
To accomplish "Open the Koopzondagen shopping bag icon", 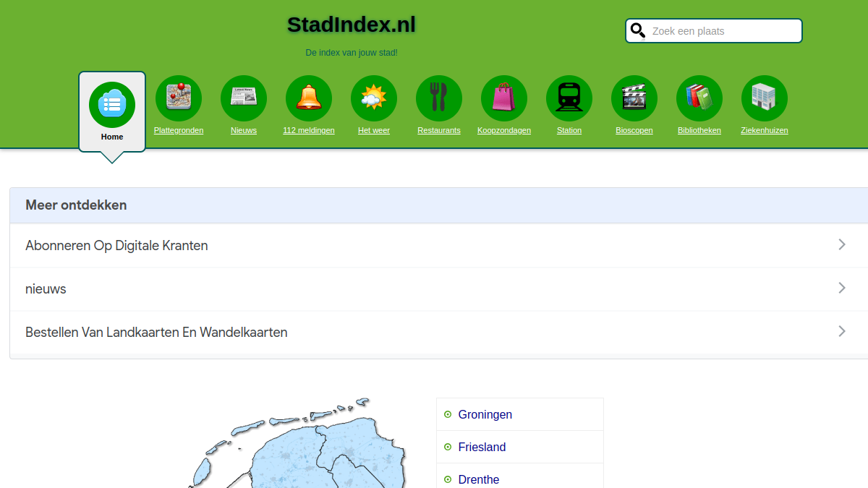I will coord(504,98).
